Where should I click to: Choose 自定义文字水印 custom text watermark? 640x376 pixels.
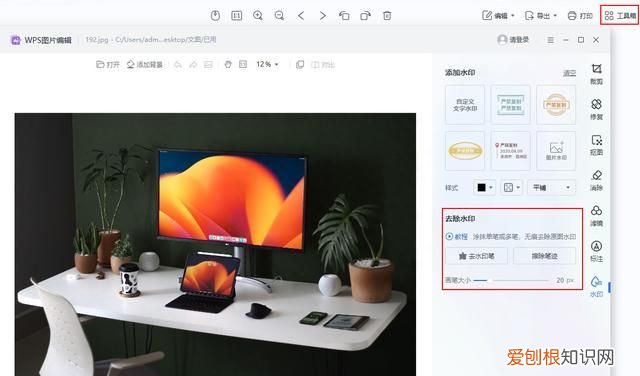point(465,105)
